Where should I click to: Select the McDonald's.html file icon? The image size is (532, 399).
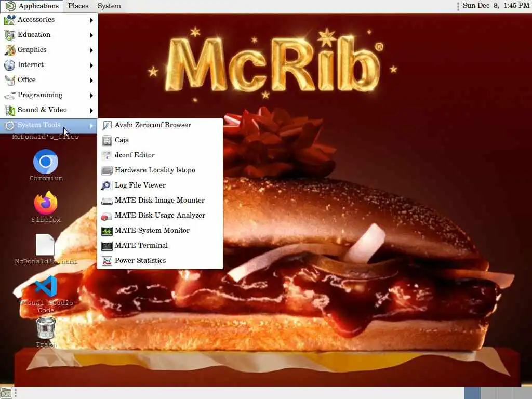[x=45, y=245]
